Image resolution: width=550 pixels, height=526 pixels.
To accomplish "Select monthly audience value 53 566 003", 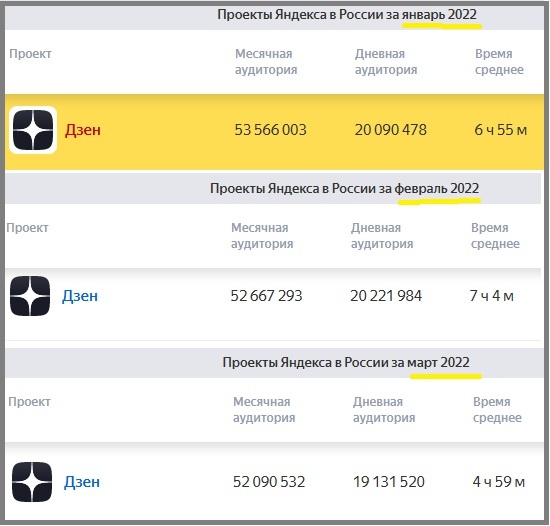I will pyautogui.click(x=270, y=130).
